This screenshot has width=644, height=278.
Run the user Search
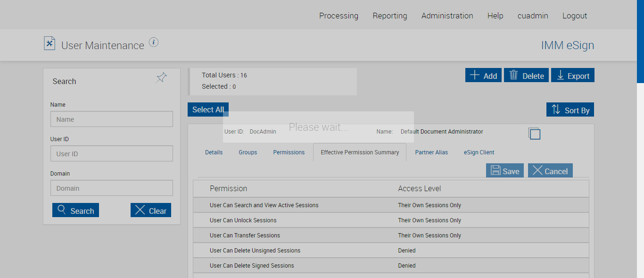pyautogui.click(x=75, y=211)
